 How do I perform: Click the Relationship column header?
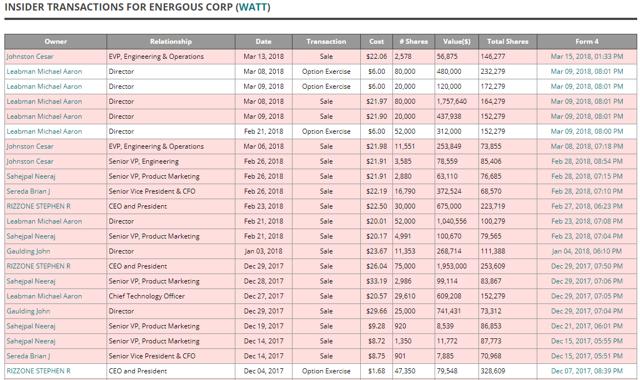171,42
